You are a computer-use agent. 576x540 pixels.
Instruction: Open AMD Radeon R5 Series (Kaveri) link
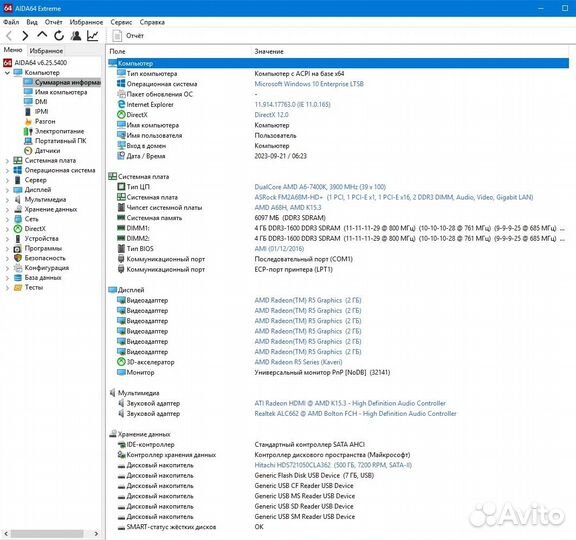[298, 362]
